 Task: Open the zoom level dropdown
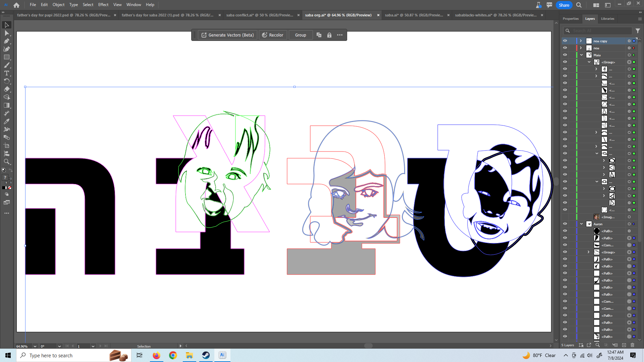click(35, 346)
